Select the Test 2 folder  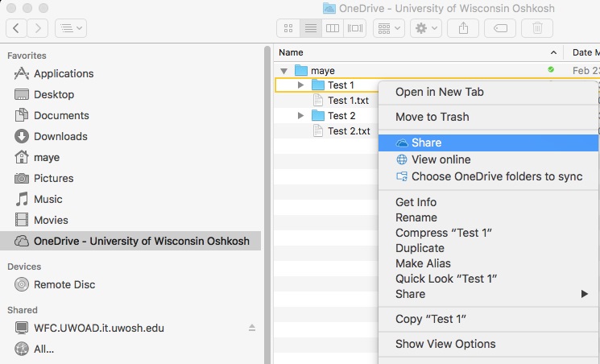tap(333, 116)
